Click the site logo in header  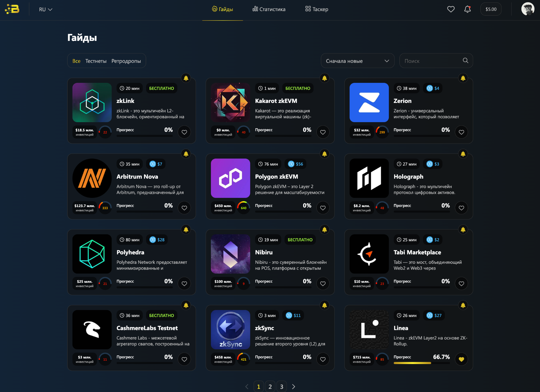coord(12,9)
